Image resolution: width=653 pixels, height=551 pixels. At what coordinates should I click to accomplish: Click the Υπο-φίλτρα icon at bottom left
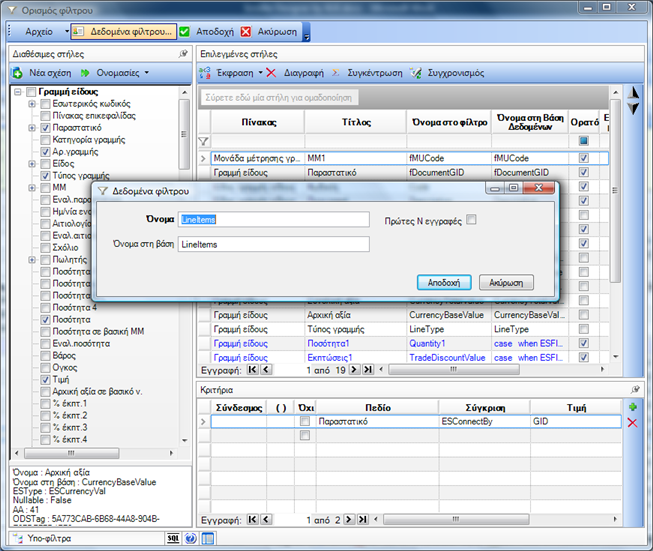pos(18,538)
